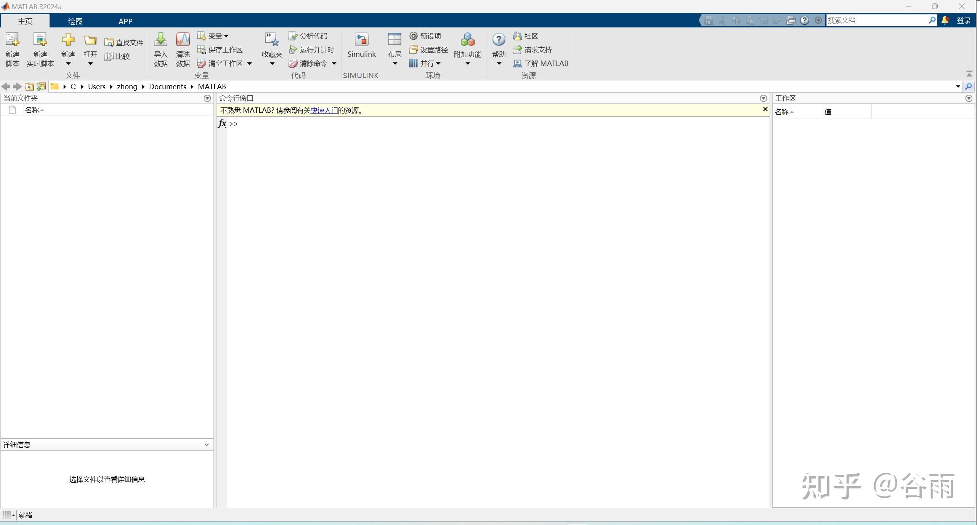
Task: Click the 登录 (Sign In) button
Action: click(964, 20)
